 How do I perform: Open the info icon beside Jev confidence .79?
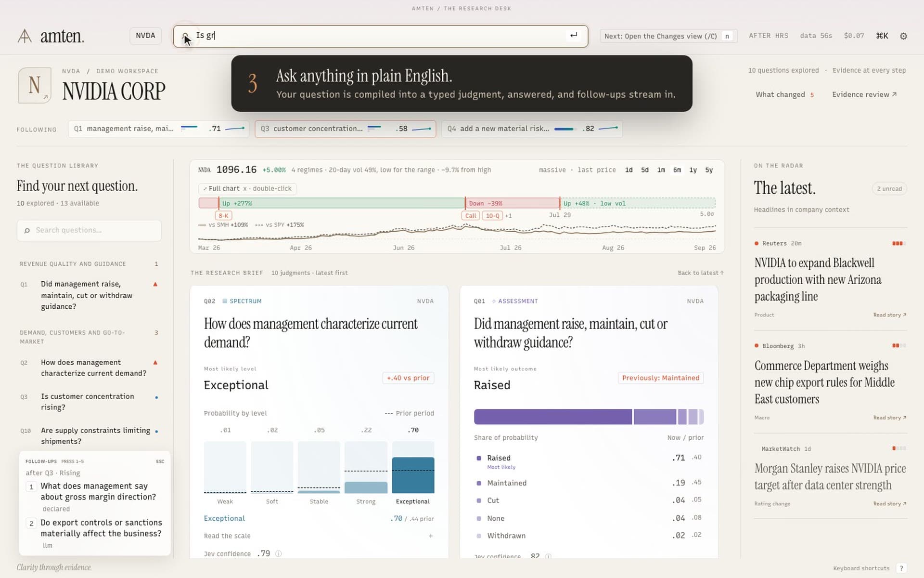[x=278, y=554]
